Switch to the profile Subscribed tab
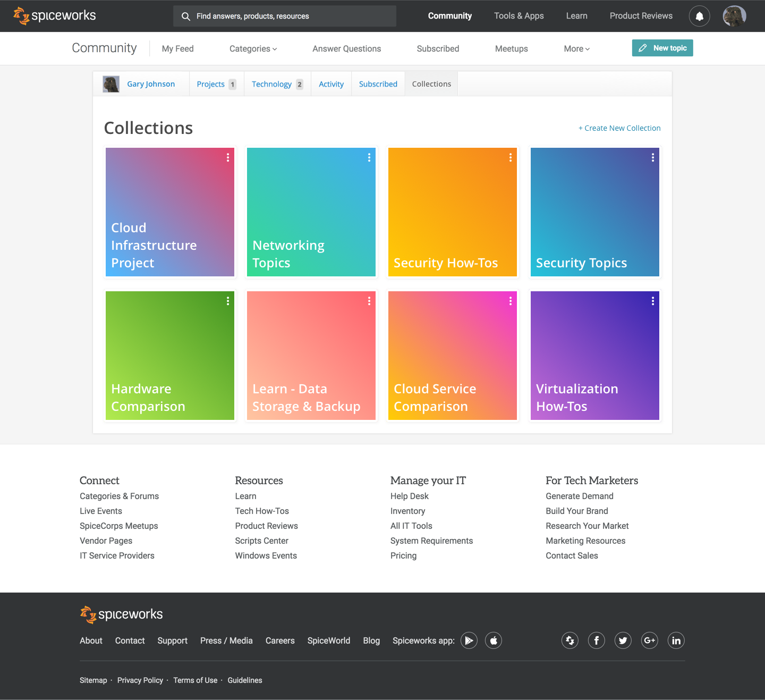The image size is (765, 700). pyautogui.click(x=378, y=84)
